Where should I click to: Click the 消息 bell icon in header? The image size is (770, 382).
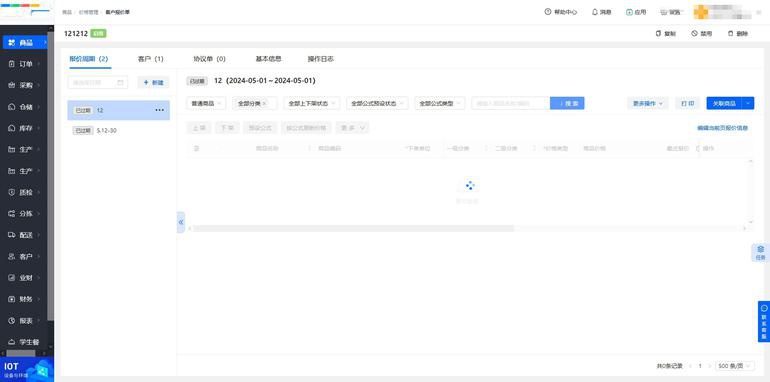[595, 12]
